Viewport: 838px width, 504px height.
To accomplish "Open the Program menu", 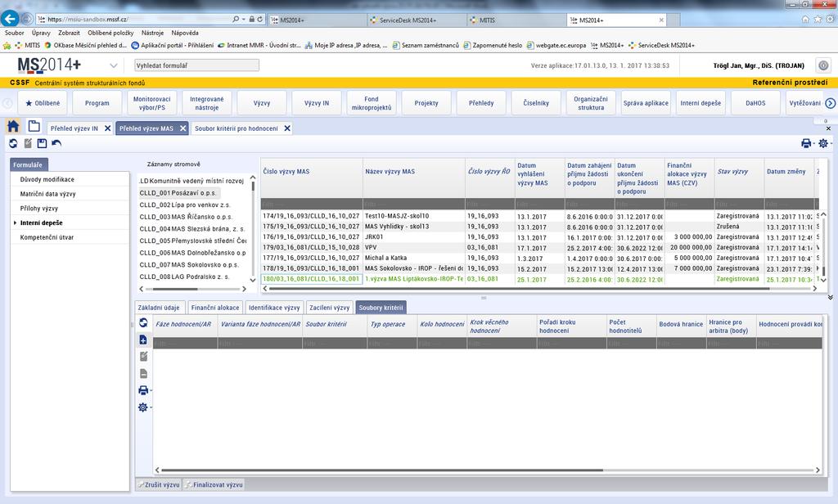I will (x=97, y=103).
